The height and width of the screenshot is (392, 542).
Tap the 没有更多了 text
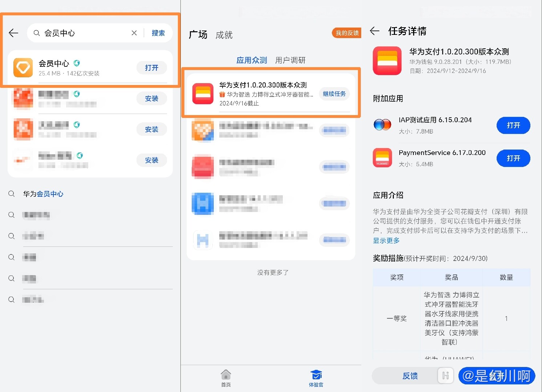(273, 272)
